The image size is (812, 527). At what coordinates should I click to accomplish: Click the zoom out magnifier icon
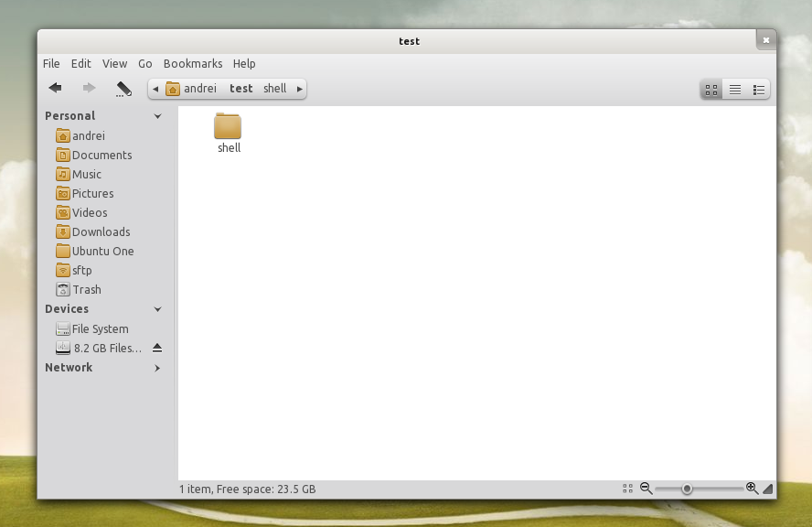pyautogui.click(x=646, y=489)
